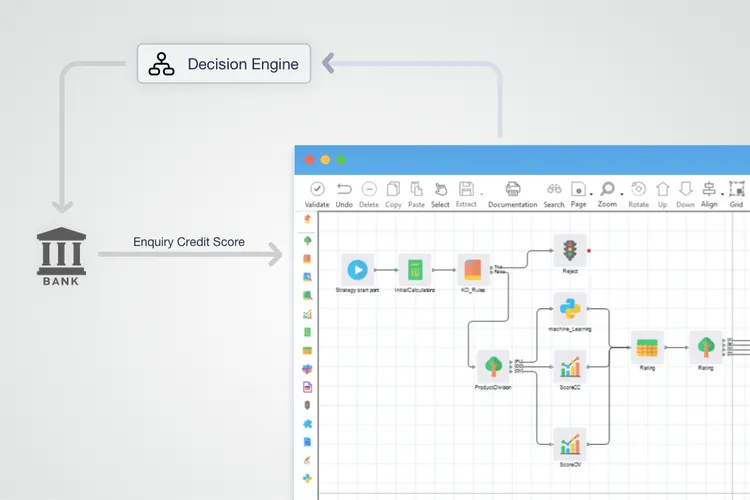Click the Reject traffic light node

click(x=570, y=250)
